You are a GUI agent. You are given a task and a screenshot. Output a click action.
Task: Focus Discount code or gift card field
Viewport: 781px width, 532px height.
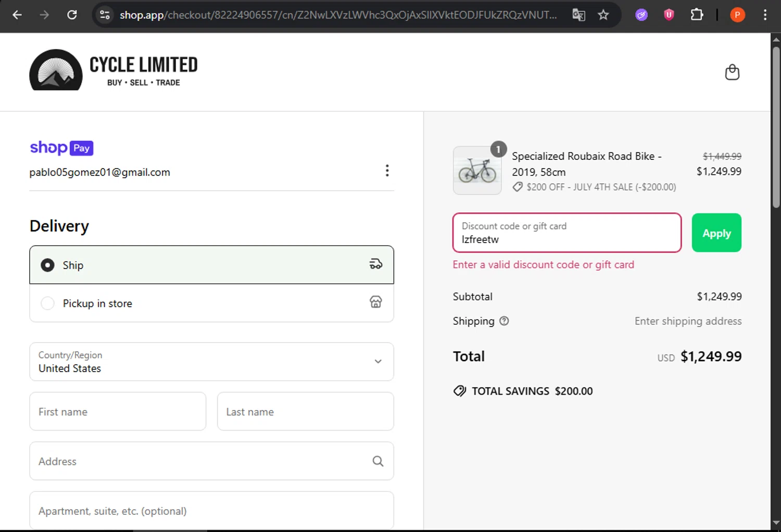[x=567, y=233]
